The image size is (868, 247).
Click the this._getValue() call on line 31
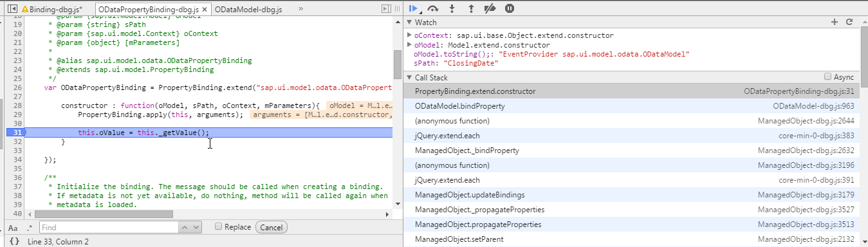pyautogui.click(x=171, y=133)
